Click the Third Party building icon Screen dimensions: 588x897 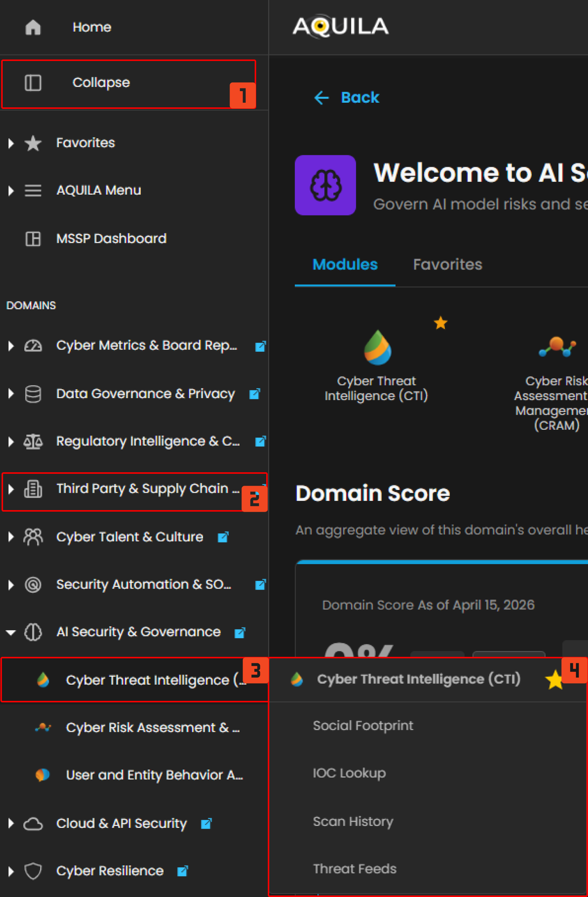[33, 489]
